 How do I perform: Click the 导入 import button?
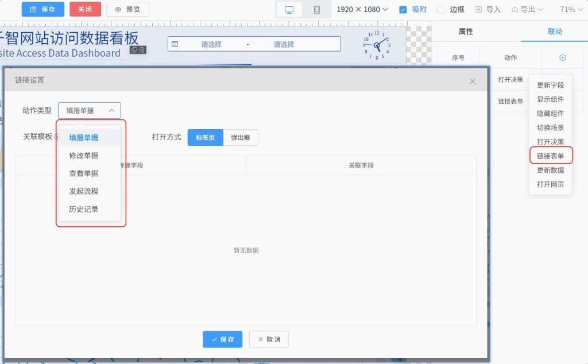click(x=488, y=9)
